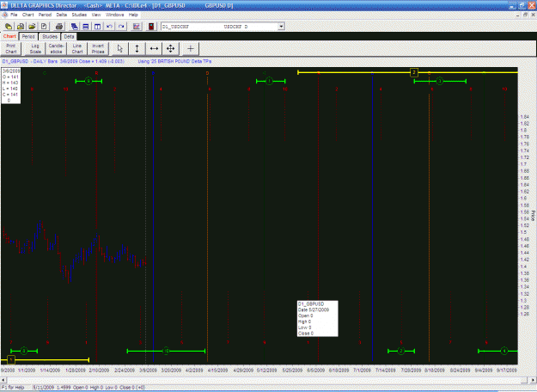Switch to the Studies tab
The width and height of the screenshot is (537, 392).
click(x=50, y=37)
